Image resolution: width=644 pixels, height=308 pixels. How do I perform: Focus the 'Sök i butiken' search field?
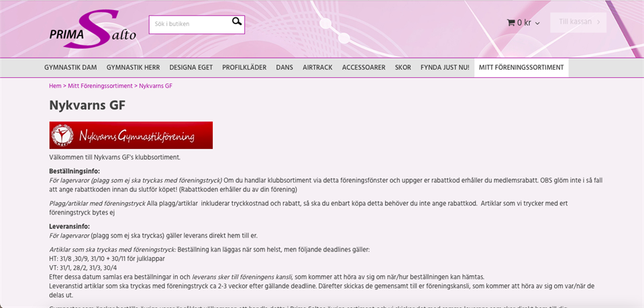tap(191, 24)
